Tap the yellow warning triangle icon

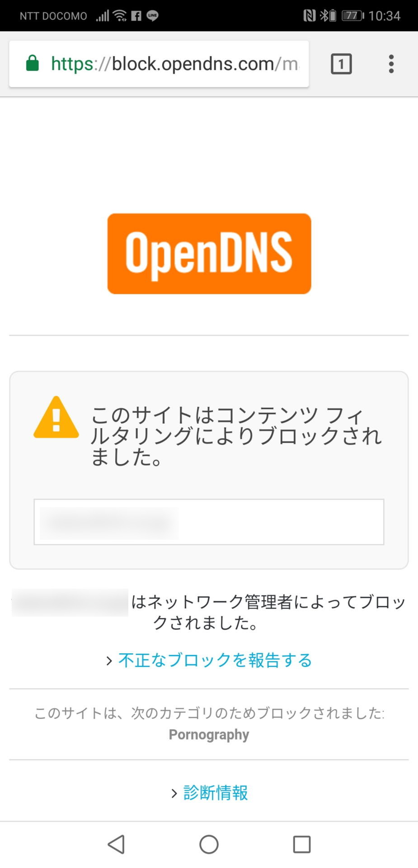56,417
